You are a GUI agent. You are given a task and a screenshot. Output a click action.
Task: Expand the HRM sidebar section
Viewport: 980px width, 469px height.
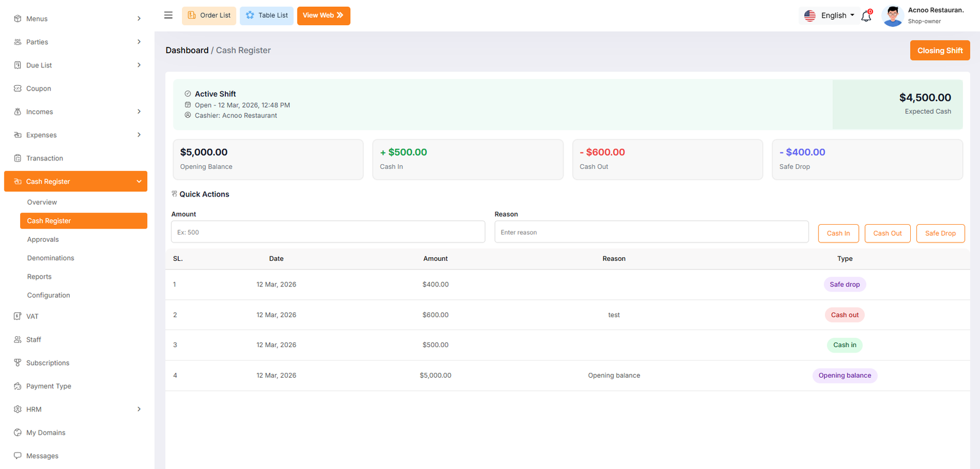[139, 410]
